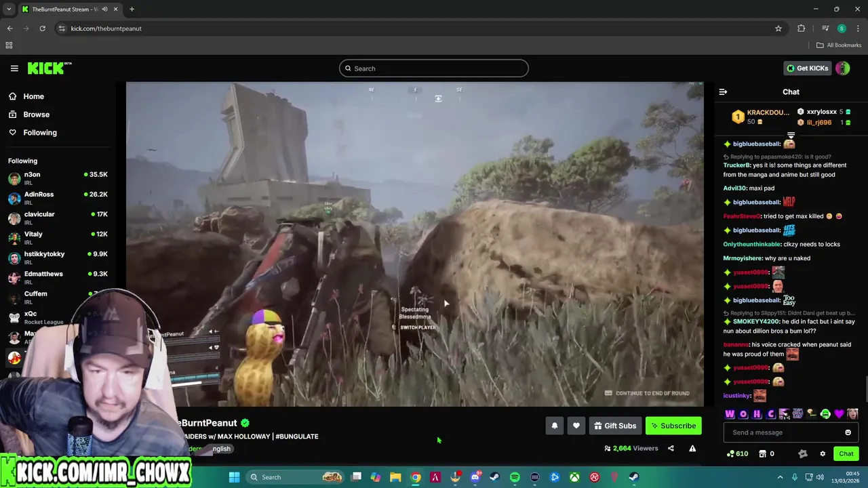This screenshot has height=488, width=868.
Task: Open the Chrome apps grid
Action: (9, 45)
